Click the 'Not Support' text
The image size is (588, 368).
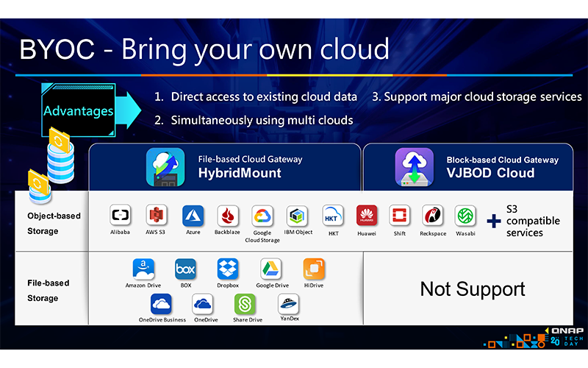(473, 289)
